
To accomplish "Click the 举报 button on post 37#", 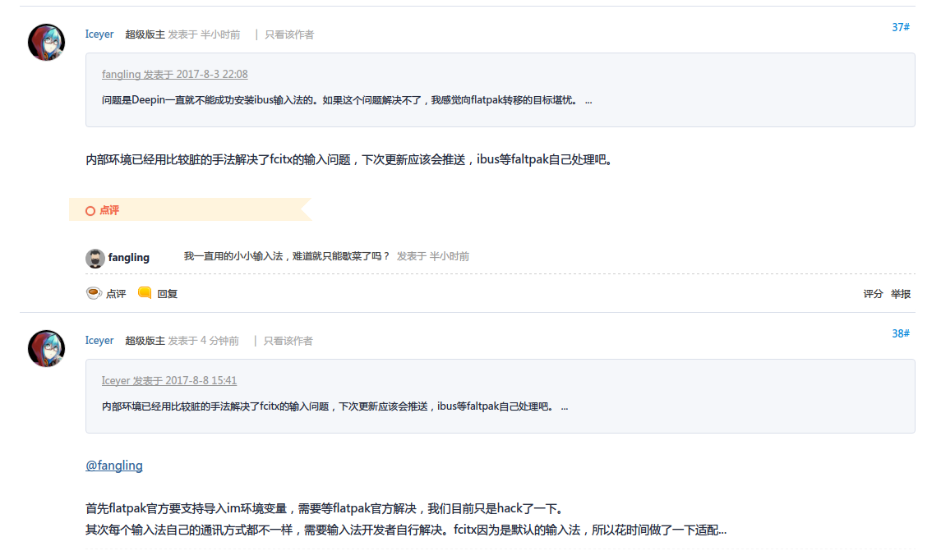I will [x=900, y=294].
